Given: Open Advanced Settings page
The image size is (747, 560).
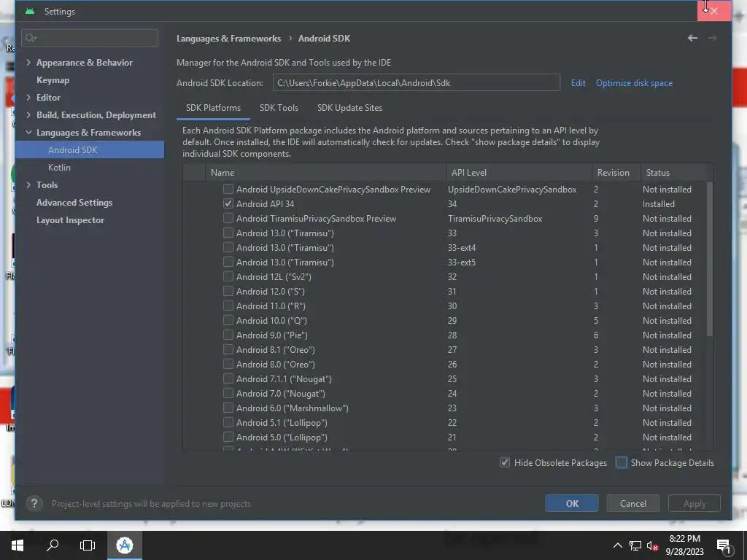Looking at the screenshot, I should pyautogui.click(x=74, y=203).
